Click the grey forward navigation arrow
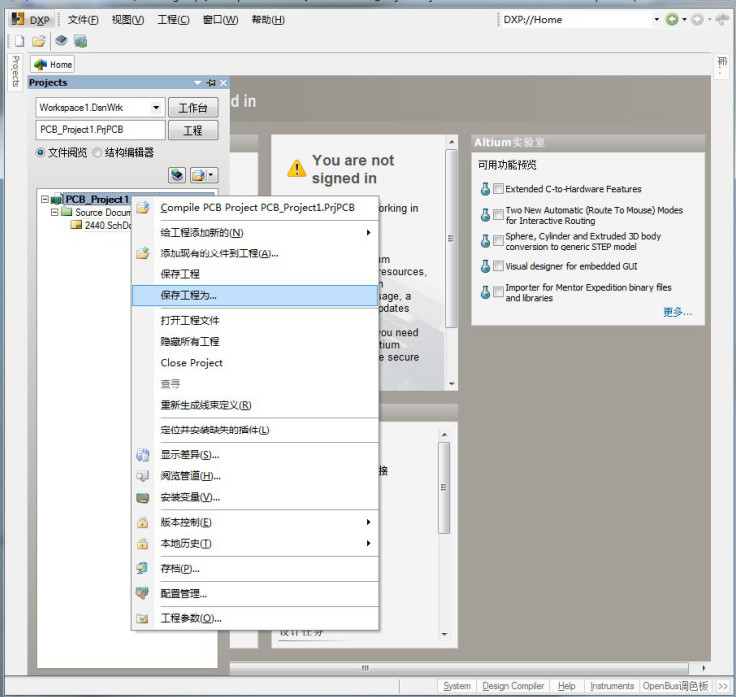 tap(697, 19)
